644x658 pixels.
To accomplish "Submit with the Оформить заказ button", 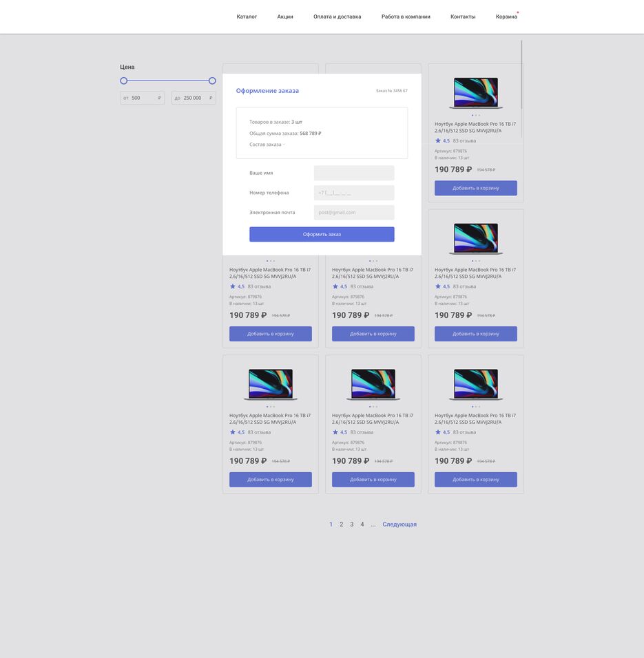I will tap(322, 234).
